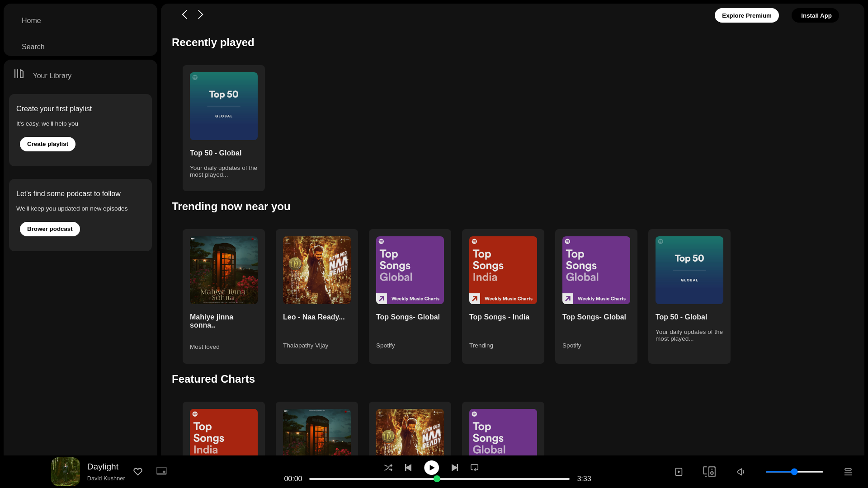Viewport: 868px width, 488px height.
Task: Go back with the left arrow
Action: tap(184, 14)
